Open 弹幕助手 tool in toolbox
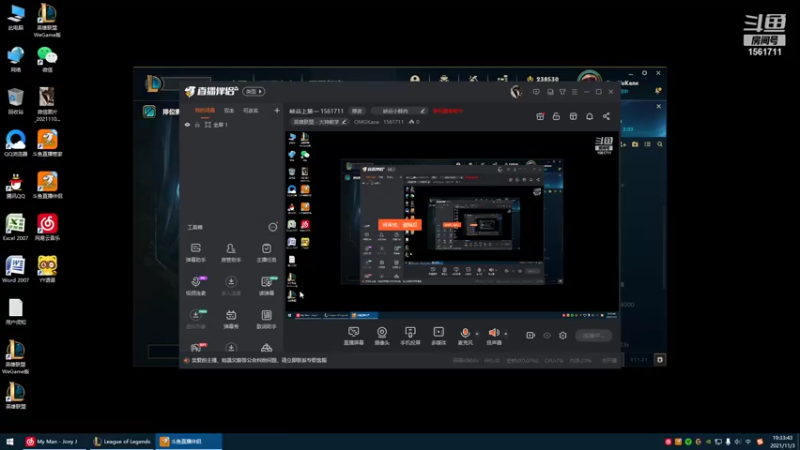The image size is (800, 450). [x=195, y=253]
